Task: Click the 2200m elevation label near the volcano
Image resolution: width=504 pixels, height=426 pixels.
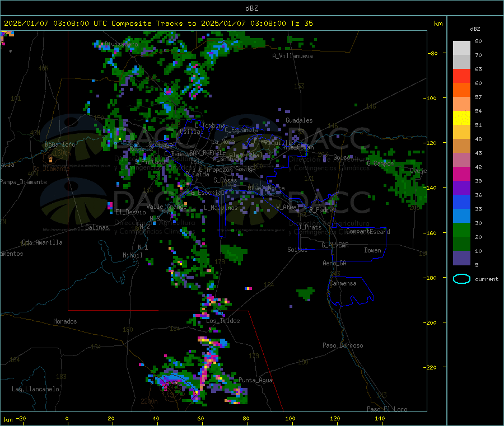Action: point(149,401)
